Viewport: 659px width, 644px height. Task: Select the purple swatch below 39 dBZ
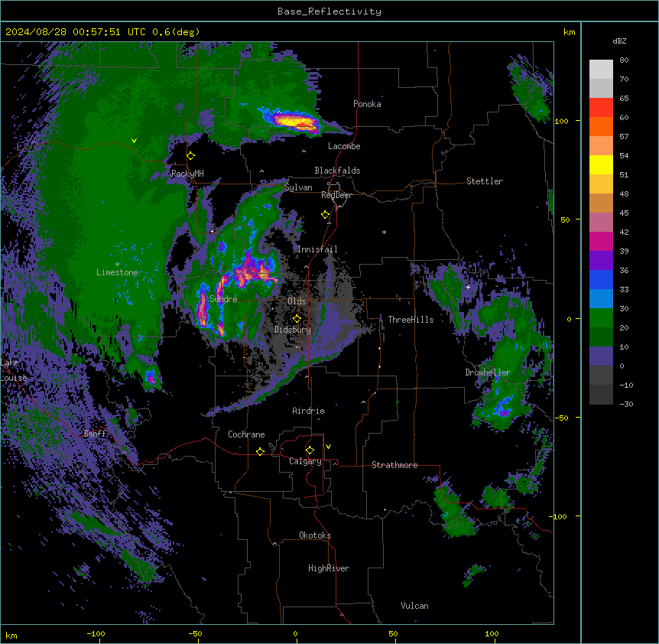point(601,260)
